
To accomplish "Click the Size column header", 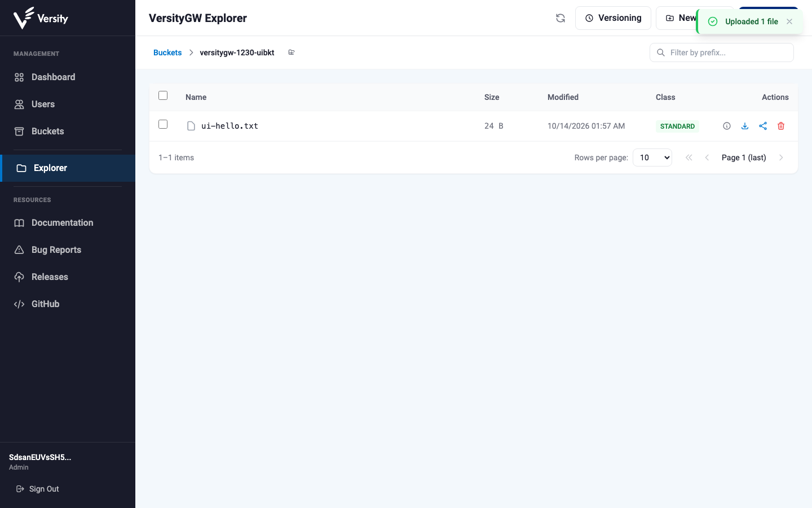I will 492,97.
